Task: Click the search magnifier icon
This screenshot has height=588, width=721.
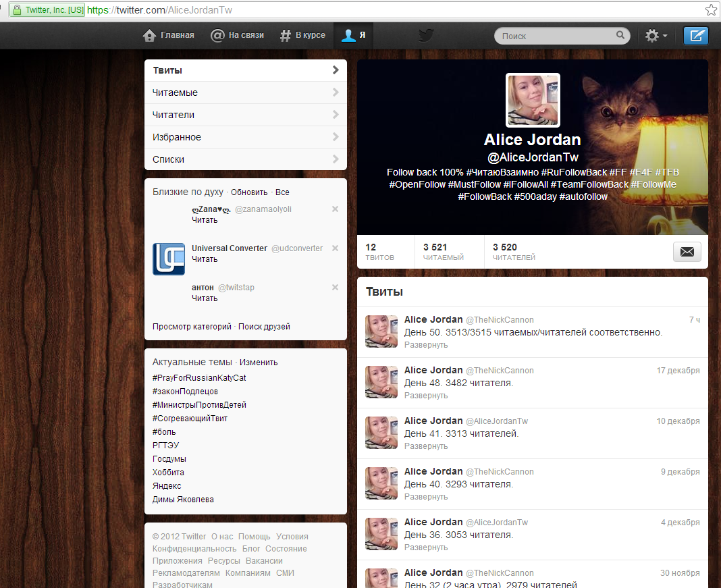Action: click(x=620, y=35)
